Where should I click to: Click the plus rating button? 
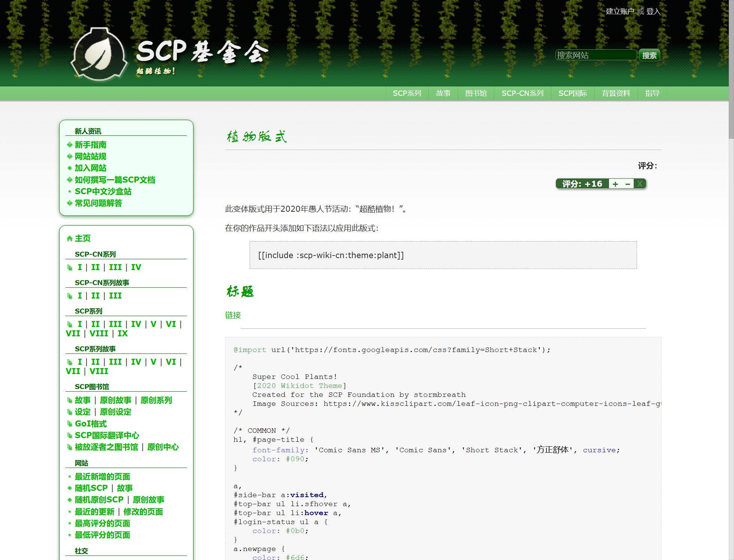click(x=615, y=184)
